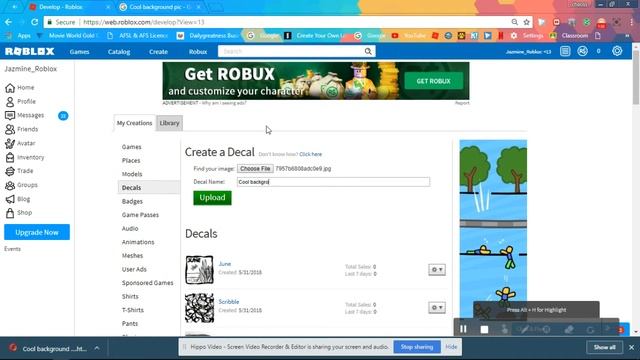
Task: Switch to the Cool background pic browser tab
Action: (x=159, y=7)
